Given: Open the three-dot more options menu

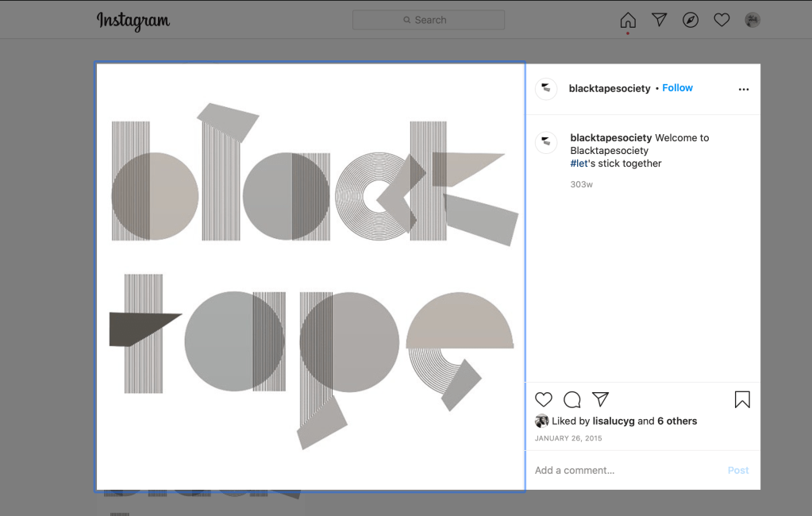Looking at the screenshot, I should (744, 90).
